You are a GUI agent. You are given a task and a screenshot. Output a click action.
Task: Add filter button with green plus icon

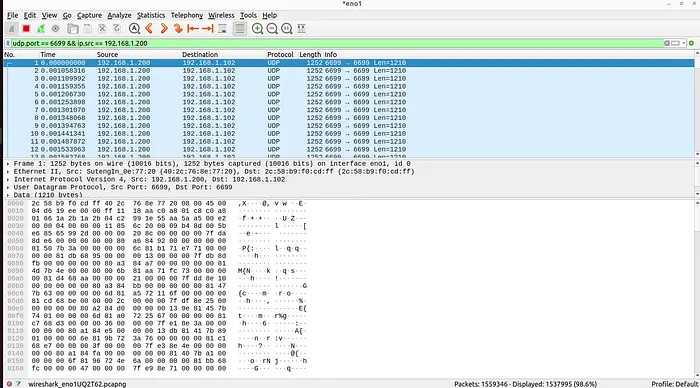(692, 43)
